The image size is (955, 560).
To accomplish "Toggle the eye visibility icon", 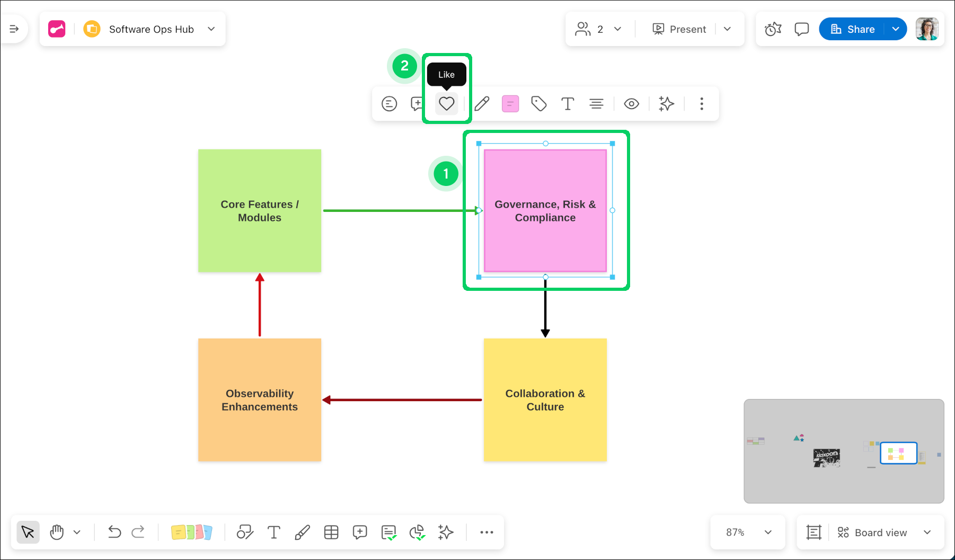I will (631, 104).
